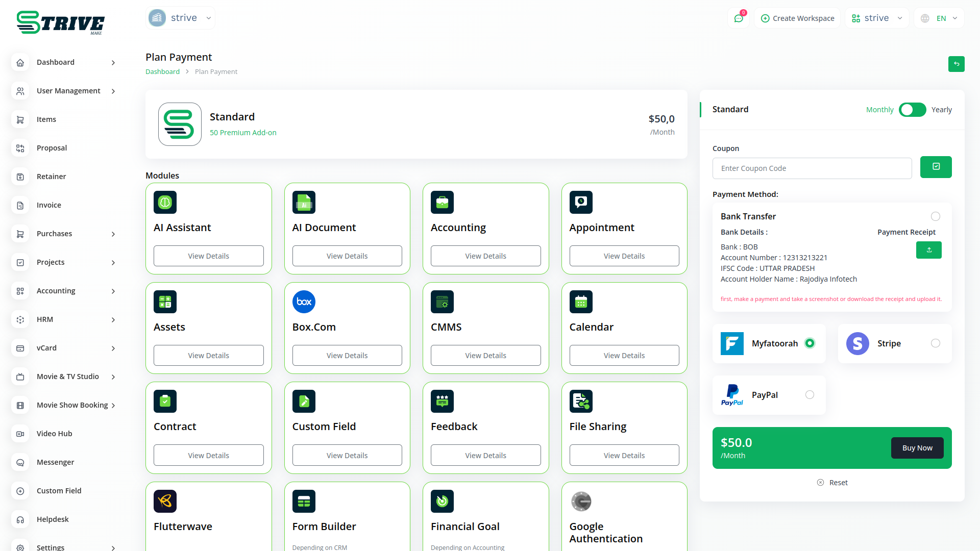980x551 pixels.
Task: Click the AI Assistant module icon
Action: 165,203
